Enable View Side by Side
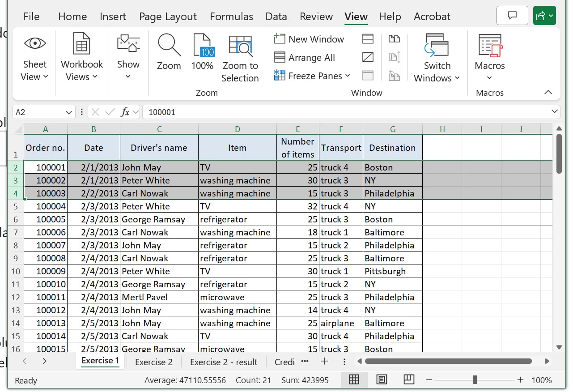This screenshot has height=392, width=573. click(x=395, y=38)
